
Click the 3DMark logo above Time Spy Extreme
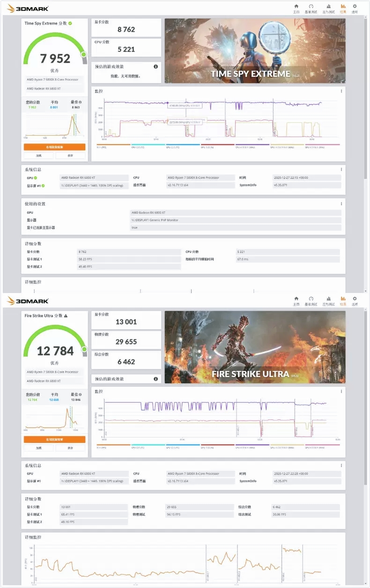click(x=28, y=8)
